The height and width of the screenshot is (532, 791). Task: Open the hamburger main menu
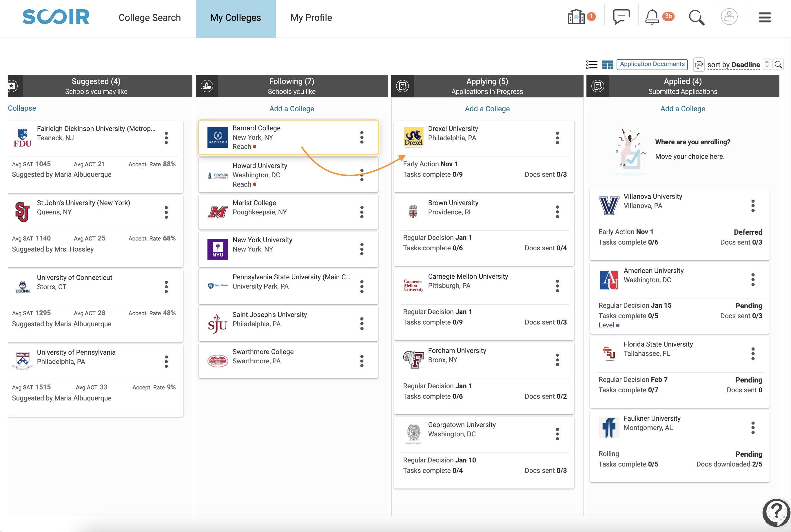(x=765, y=17)
